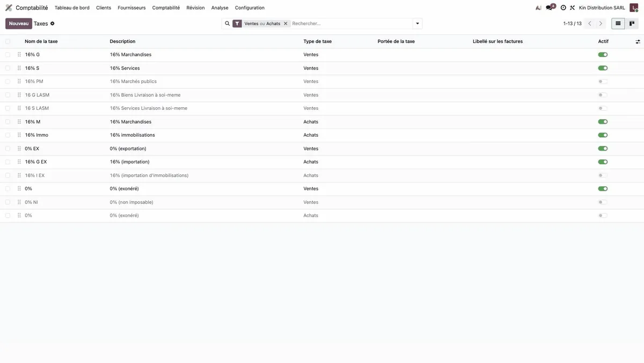Disable the active toggle for 16% M

(603, 122)
